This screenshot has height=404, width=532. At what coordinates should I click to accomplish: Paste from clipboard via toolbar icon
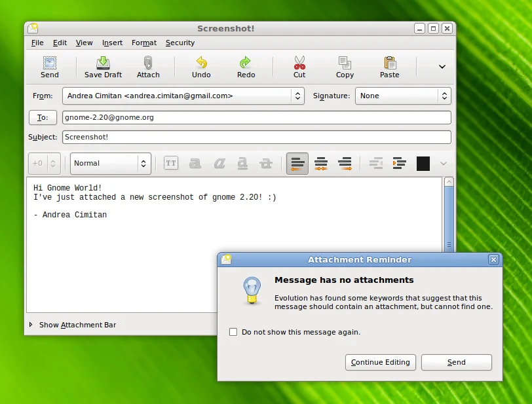[389, 65]
